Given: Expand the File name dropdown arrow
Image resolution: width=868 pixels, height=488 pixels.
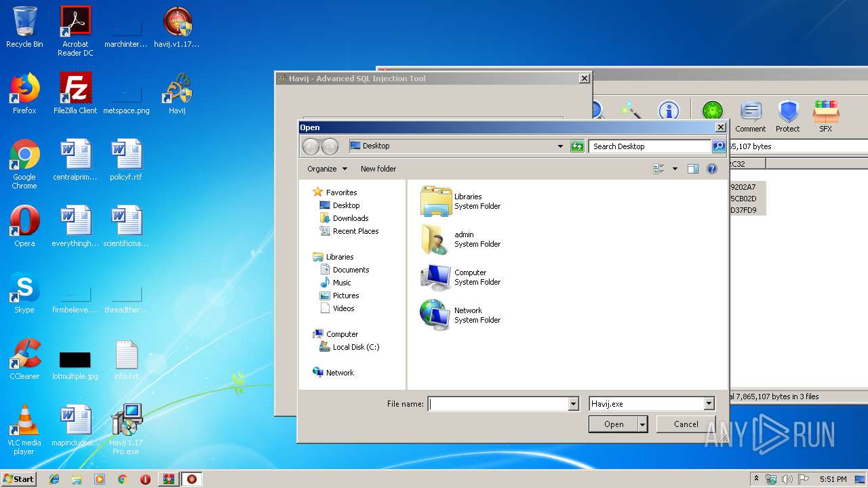Looking at the screenshot, I should [574, 404].
